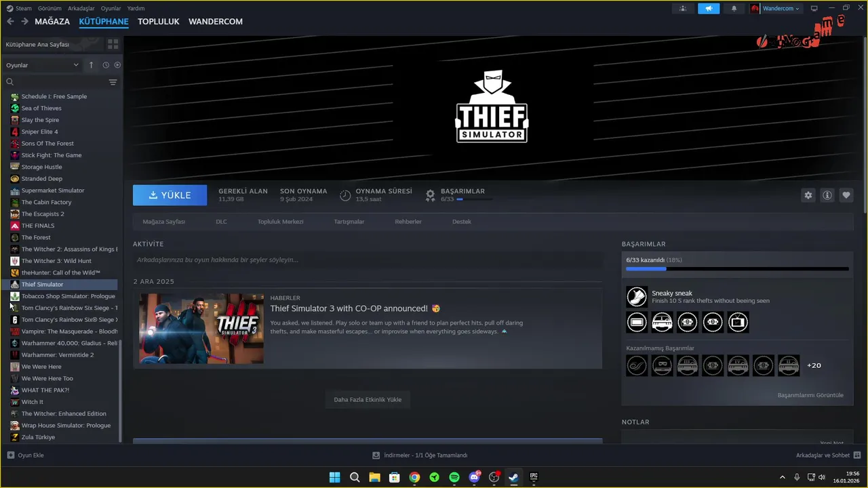This screenshot has width=868, height=488.
Task: Show the +20 more achievements
Action: (814, 365)
